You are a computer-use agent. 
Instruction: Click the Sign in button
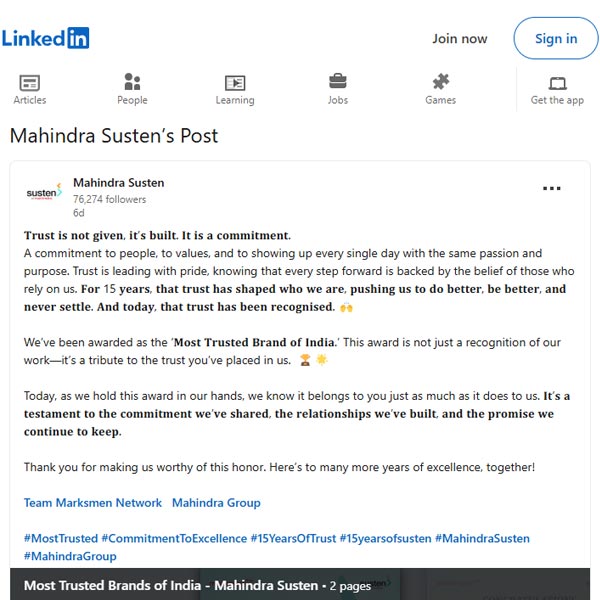point(556,38)
